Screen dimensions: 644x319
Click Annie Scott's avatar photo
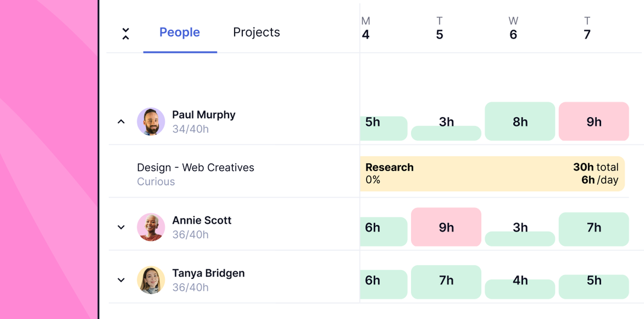(x=151, y=227)
